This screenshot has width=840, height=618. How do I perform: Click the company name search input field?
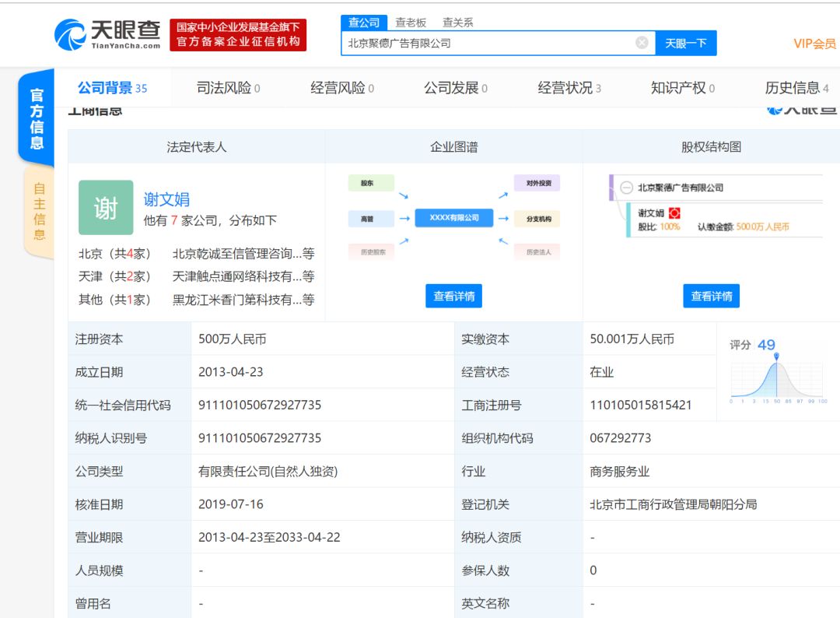490,43
